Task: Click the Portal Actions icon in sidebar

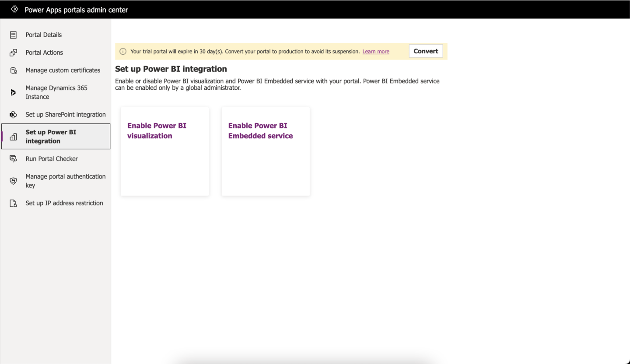Action: click(13, 52)
